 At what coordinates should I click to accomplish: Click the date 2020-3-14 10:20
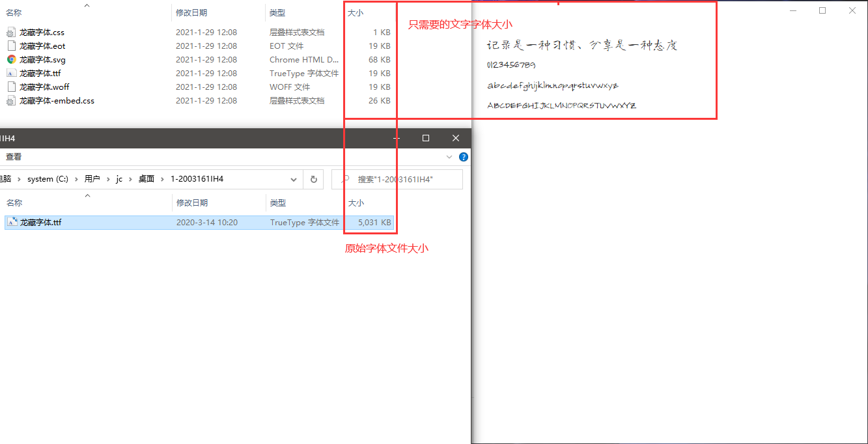click(x=207, y=222)
